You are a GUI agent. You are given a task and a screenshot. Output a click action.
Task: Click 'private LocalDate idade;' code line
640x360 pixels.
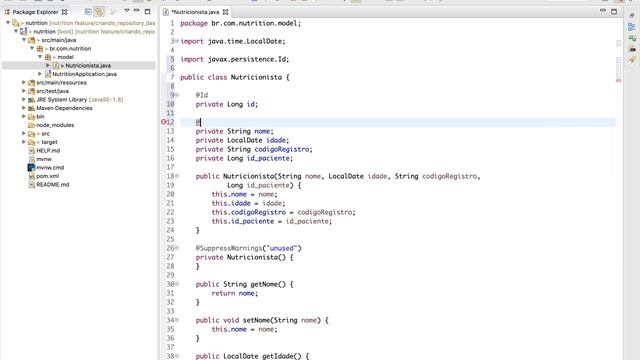(x=242, y=140)
